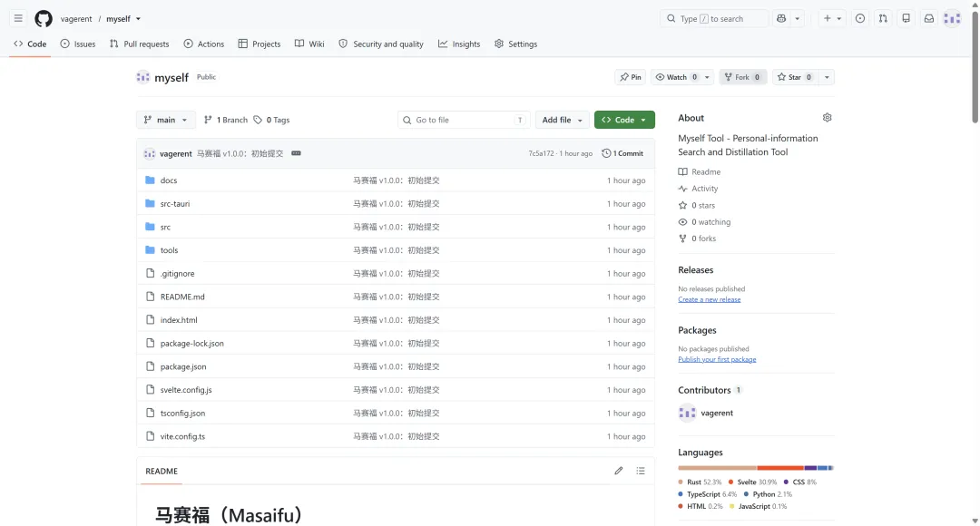980x526 pixels.
Task: Open the docs folder icon
Action: point(150,180)
